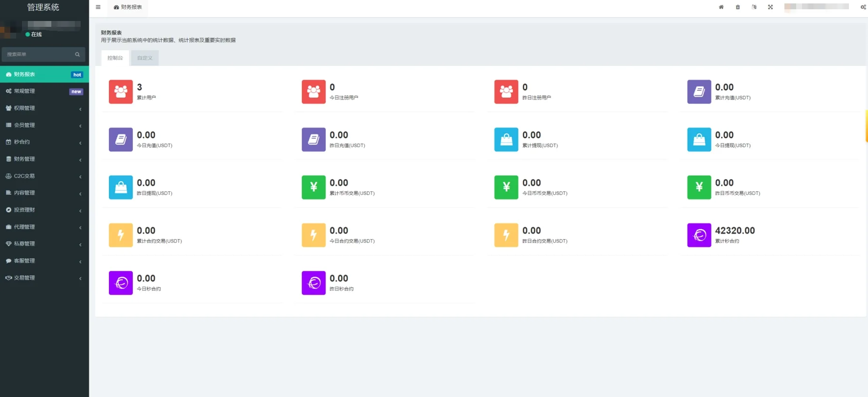Screen dimensions: 868x397
Task: Click the purple book icon for 昨日充值(USDT)
Action: point(314,140)
